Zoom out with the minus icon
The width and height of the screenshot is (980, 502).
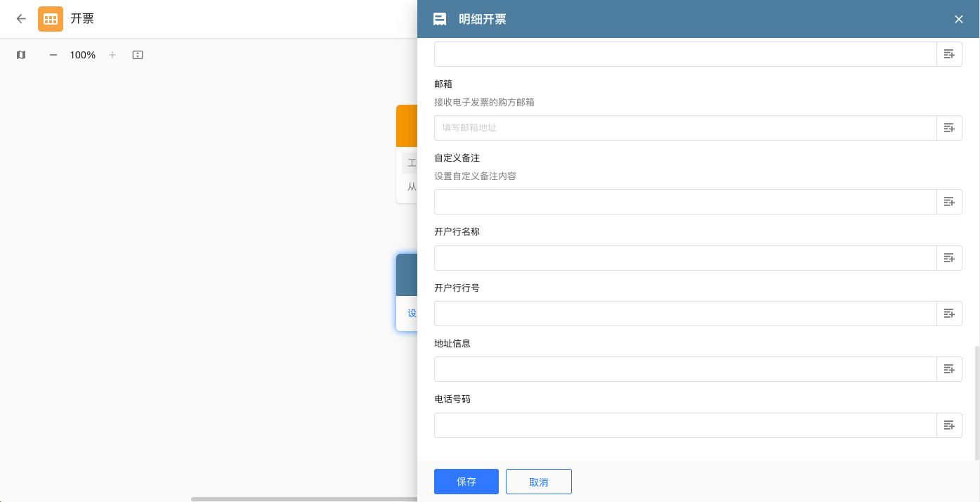coord(53,55)
